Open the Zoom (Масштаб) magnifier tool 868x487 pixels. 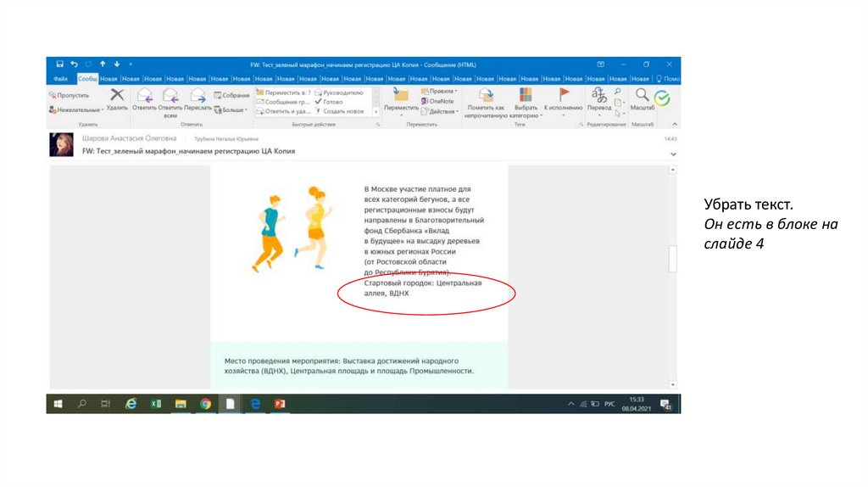[x=643, y=98]
